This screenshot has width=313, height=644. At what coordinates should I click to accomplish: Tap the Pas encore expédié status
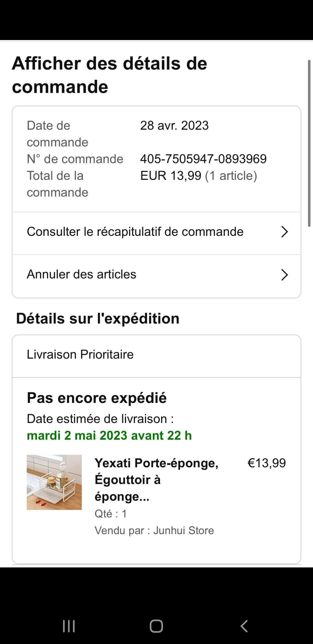click(97, 398)
